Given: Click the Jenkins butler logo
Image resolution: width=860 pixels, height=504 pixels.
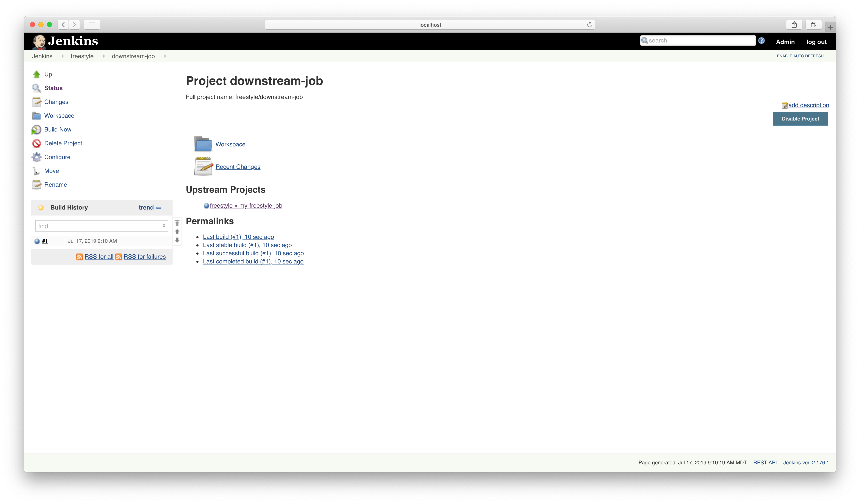Looking at the screenshot, I should click(39, 42).
